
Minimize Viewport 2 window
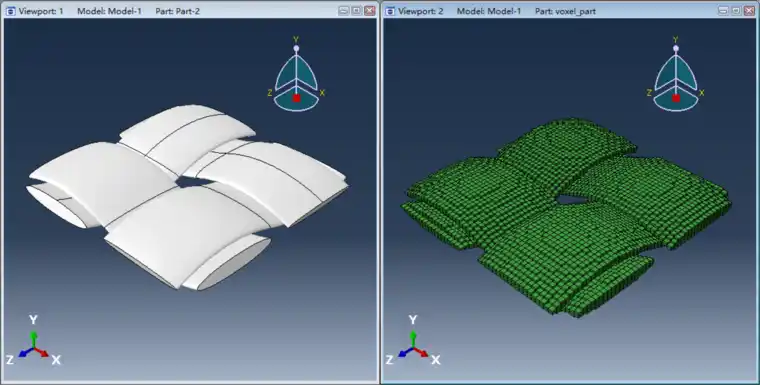(724, 11)
